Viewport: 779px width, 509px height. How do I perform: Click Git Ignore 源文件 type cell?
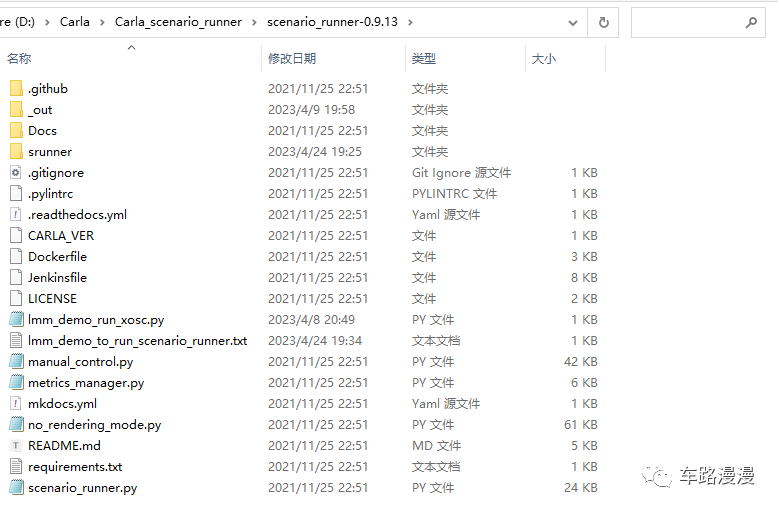coord(461,172)
